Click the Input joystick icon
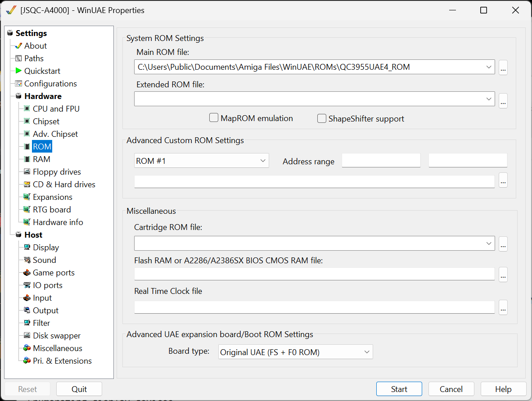Viewport: 532px width, 401px height. coord(27,297)
